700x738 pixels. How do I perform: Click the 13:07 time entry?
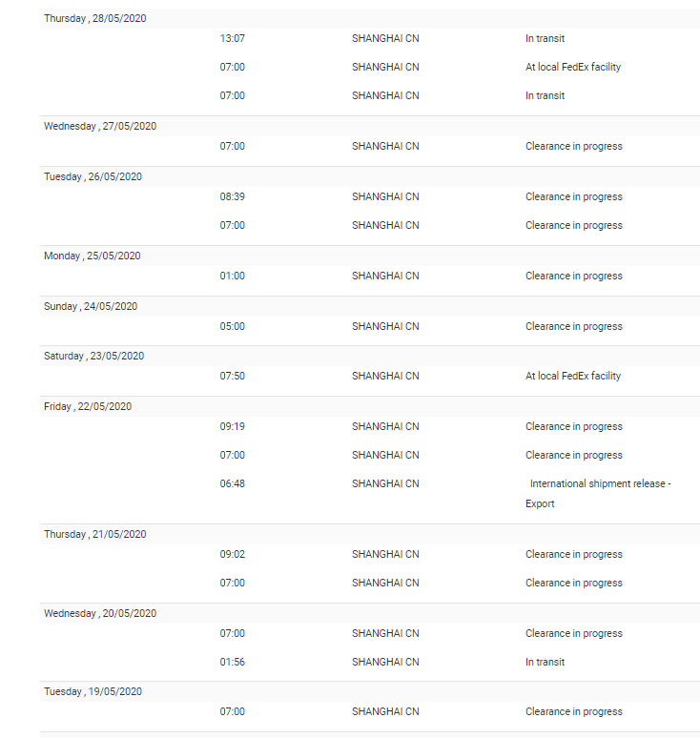coord(233,39)
